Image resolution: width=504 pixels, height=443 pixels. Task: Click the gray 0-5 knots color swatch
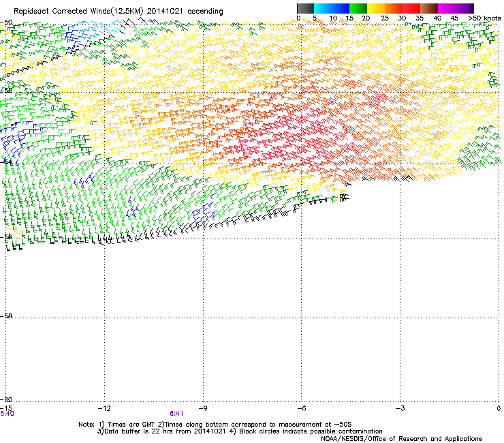click(x=305, y=8)
